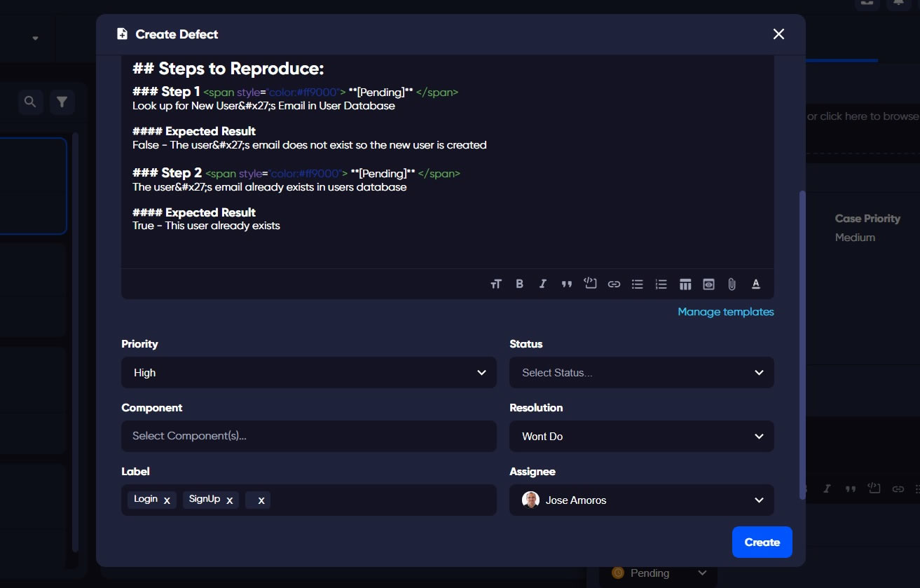Attach a file with the paperclip icon
Screen dimensions: 920x588
(732, 284)
